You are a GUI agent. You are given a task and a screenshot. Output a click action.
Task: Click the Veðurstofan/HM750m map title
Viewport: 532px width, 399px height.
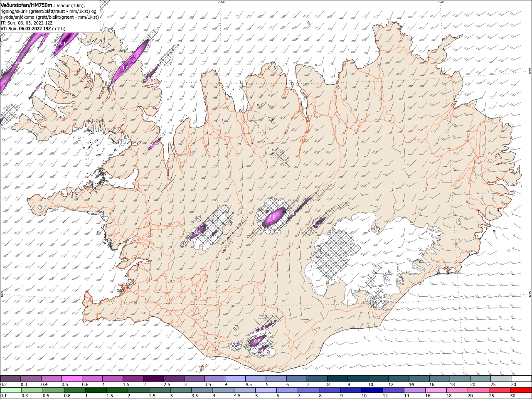pyautogui.click(x=27, y=5)
